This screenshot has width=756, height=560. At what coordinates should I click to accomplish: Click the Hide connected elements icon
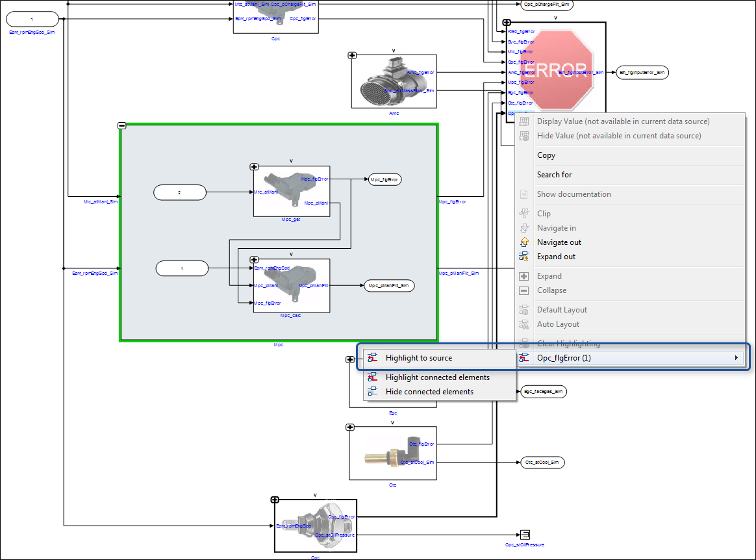(372, 392)
